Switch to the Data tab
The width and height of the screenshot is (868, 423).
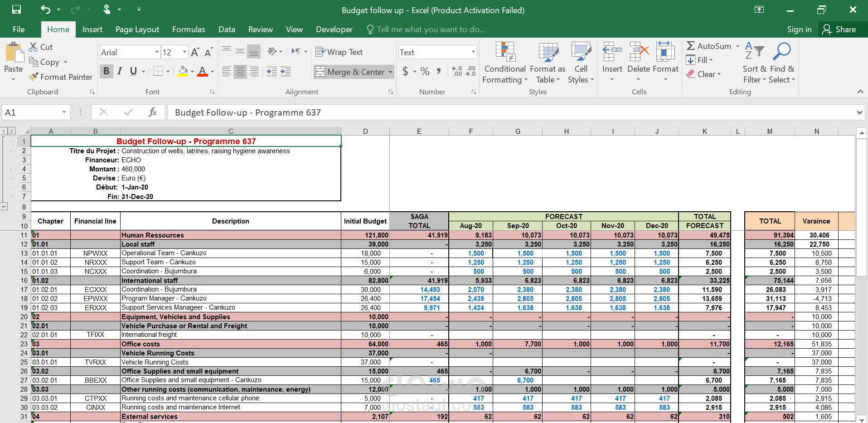(x=227, y=29)
